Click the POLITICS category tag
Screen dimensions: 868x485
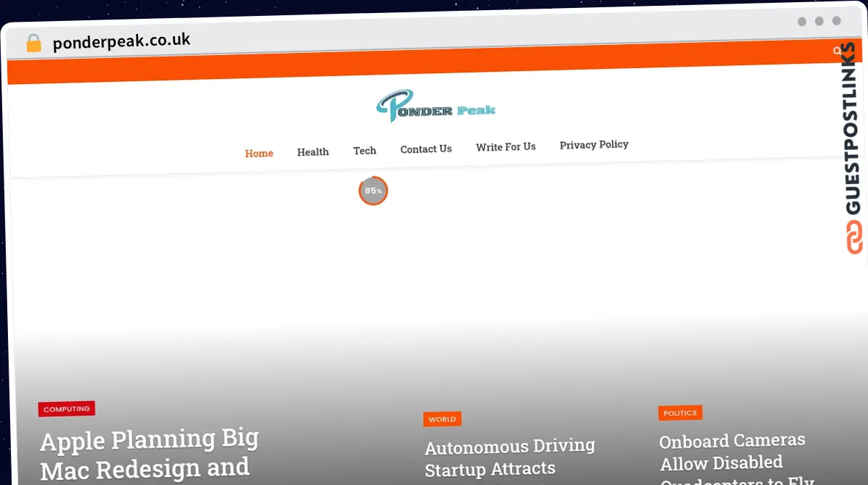[x=680, y=413]
